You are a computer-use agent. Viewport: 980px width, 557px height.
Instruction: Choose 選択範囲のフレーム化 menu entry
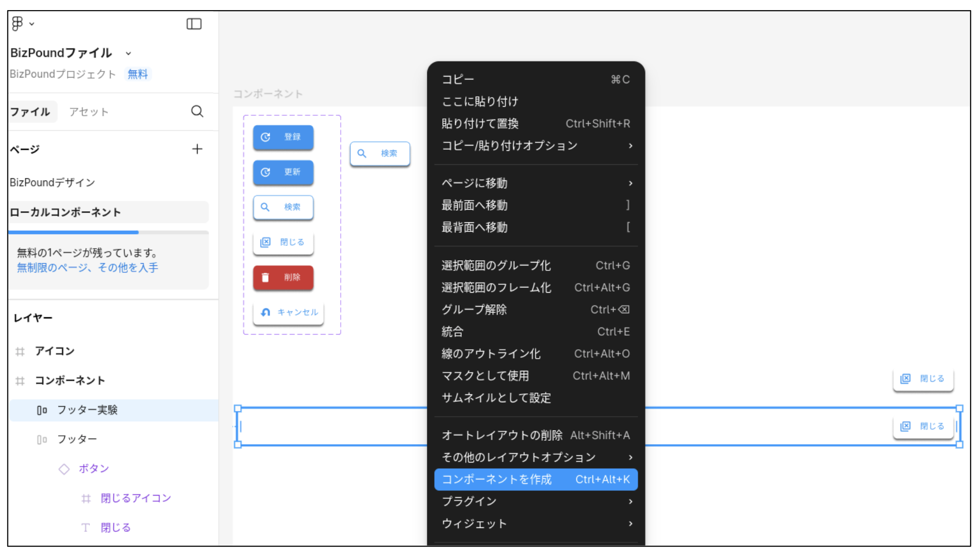click(x=536, y=288)
